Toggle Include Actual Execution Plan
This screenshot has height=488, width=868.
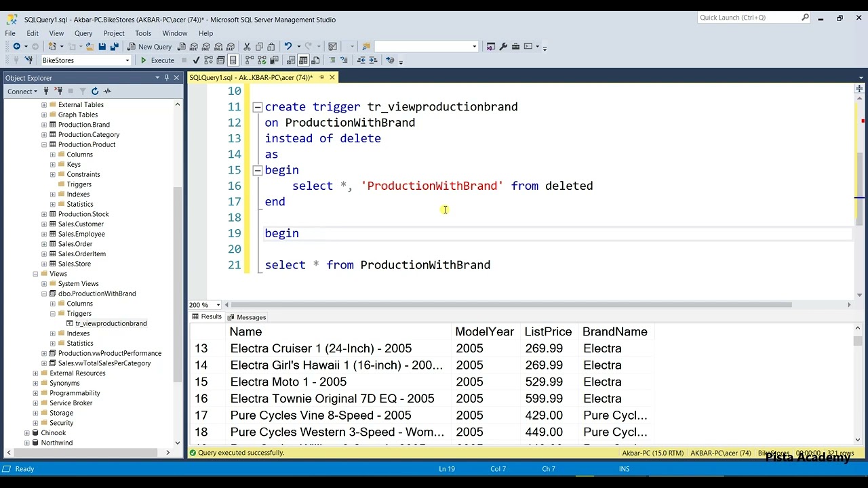pos(250,60)
